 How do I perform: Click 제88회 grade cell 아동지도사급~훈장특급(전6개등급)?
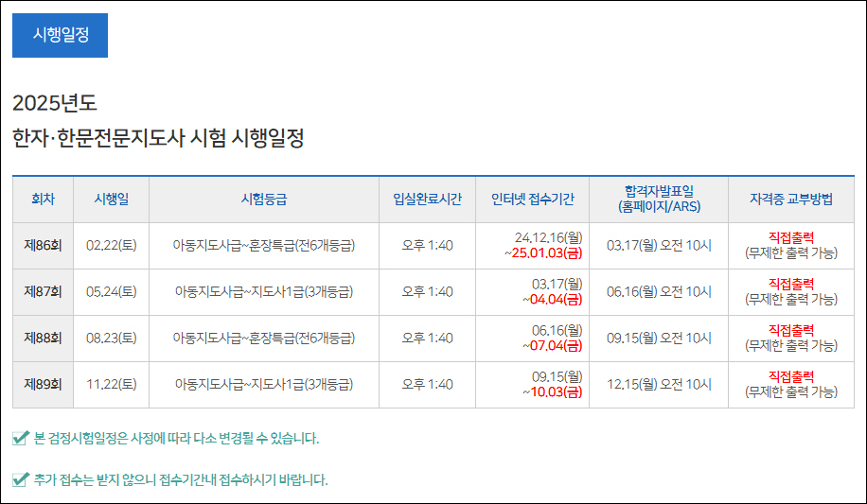(264, 339)
